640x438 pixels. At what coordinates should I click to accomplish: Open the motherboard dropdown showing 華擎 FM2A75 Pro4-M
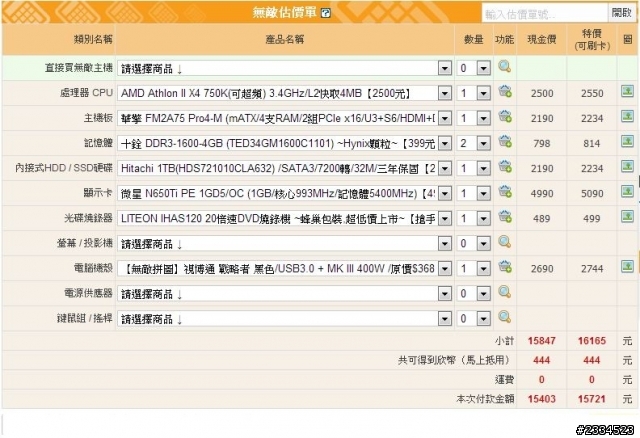click(284, 118)
